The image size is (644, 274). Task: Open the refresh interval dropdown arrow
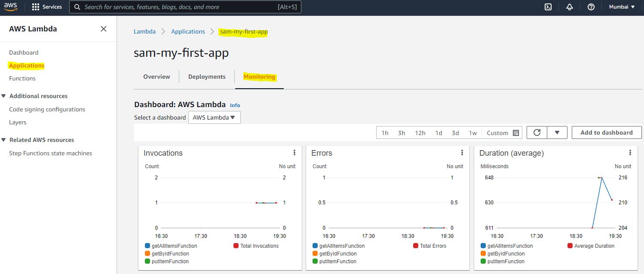[x=557, y=132]
